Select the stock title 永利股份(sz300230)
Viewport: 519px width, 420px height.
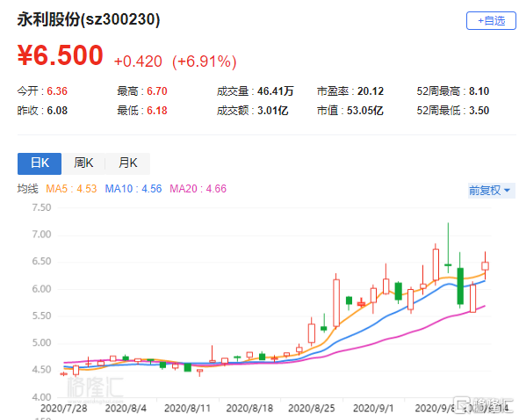[89, 19]
